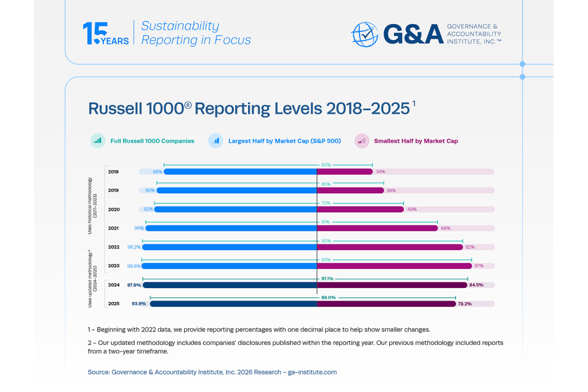588x392 pixels.
Task: Click 'Largest Half by Market Cap (S&P 500)' label
Action: pyautogui.click(x=285, y=141)
